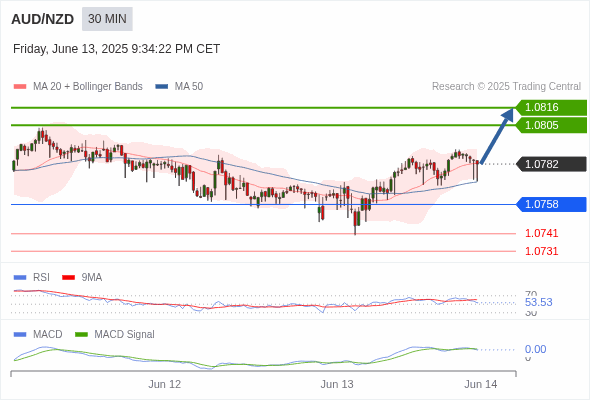Click the 1.0741 support level label

click(x=541, y=233)
